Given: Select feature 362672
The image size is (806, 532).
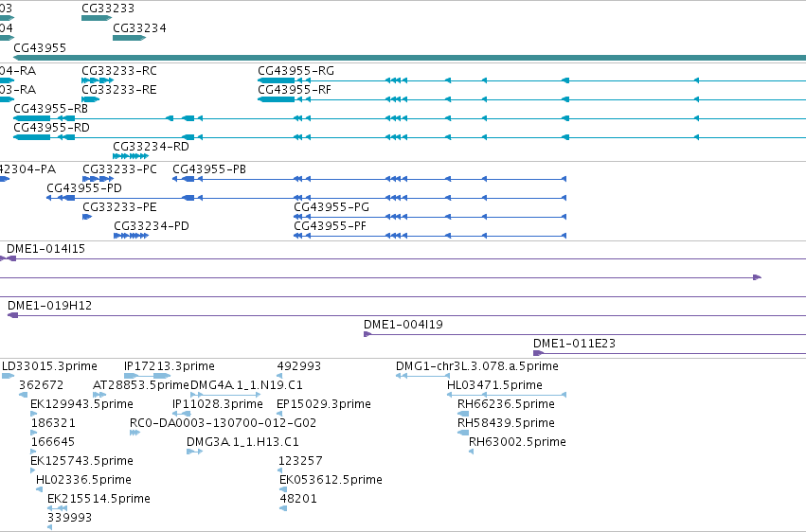Looking at the screenshot, I should 41,385.
